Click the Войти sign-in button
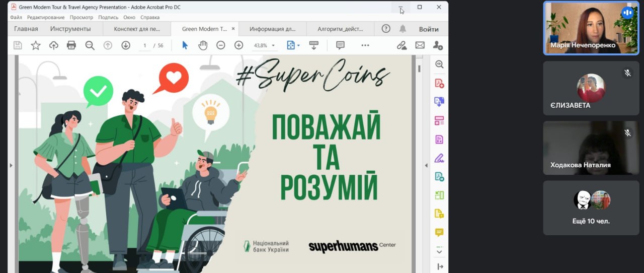Screen dimensions: 644x273 coord(429,29)
